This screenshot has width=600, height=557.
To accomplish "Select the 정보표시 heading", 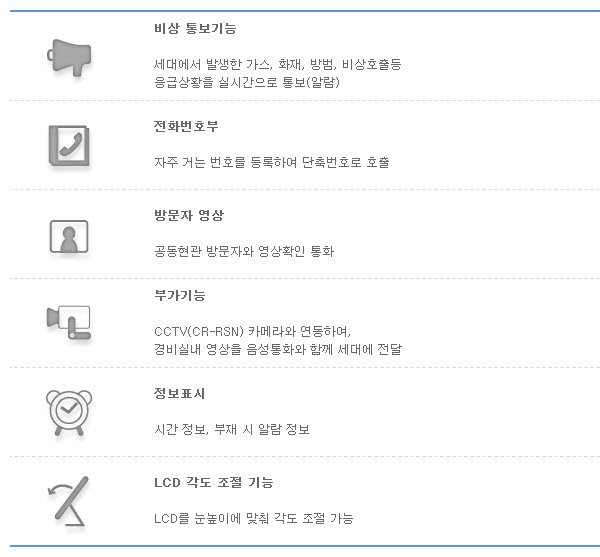I will click(179, 393).
